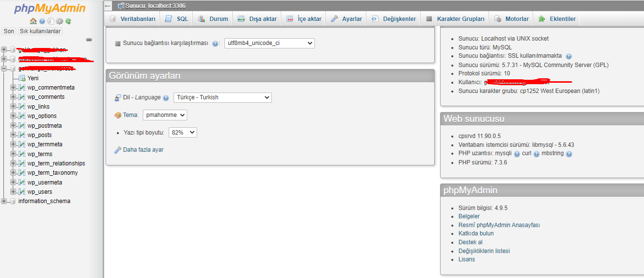Open the İçe aktar tab

(304, 19)
